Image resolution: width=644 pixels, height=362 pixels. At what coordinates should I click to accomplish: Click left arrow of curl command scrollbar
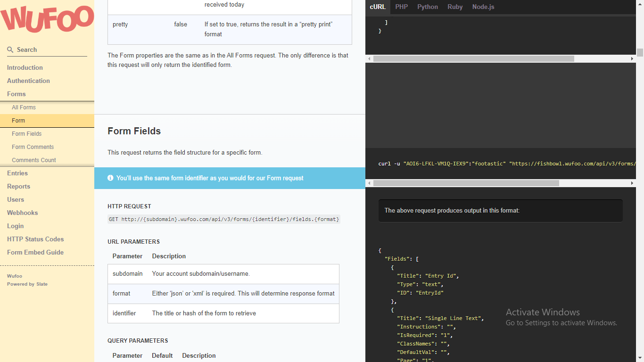(x=370, y=183)
